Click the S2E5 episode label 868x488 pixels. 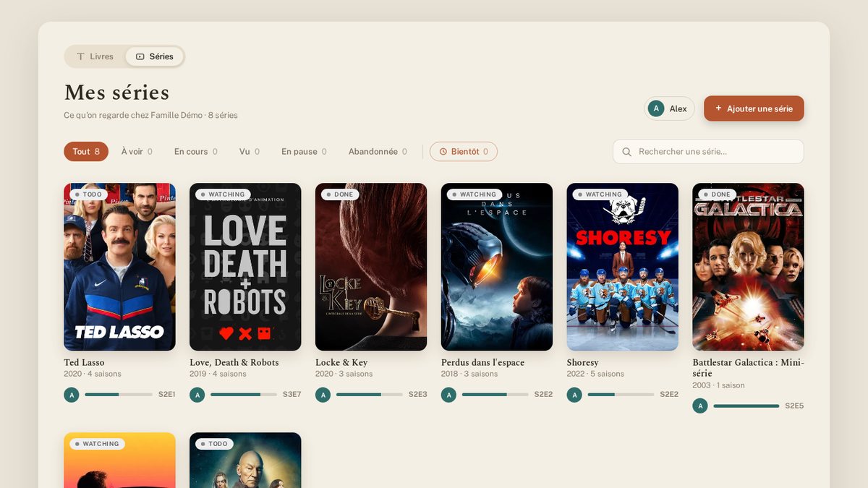tap(794, 406)
